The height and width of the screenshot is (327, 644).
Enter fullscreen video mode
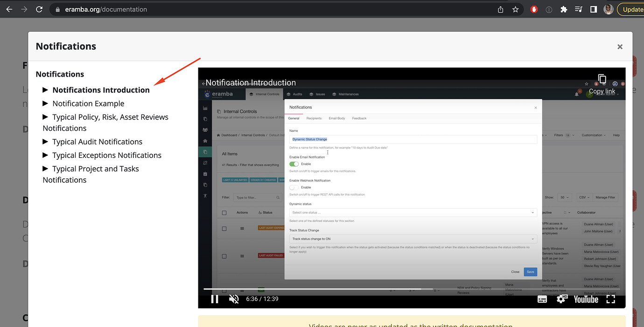pos(611,299)
